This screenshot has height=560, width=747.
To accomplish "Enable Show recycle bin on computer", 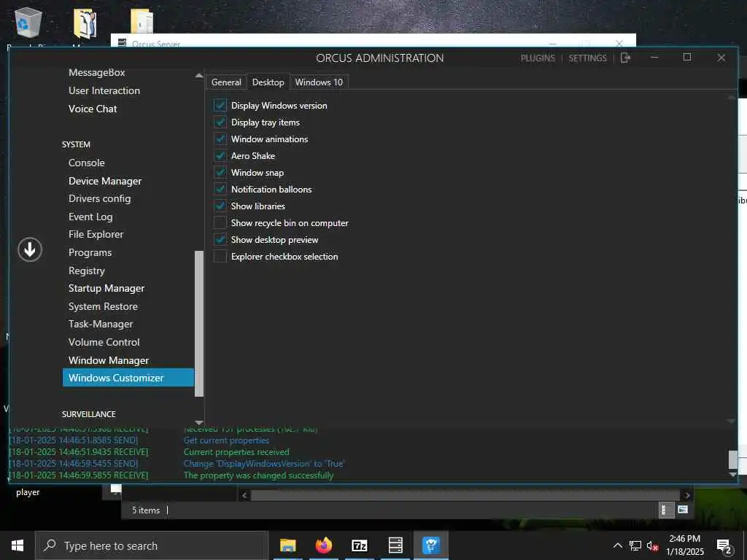I will click(x=220, y=223).
